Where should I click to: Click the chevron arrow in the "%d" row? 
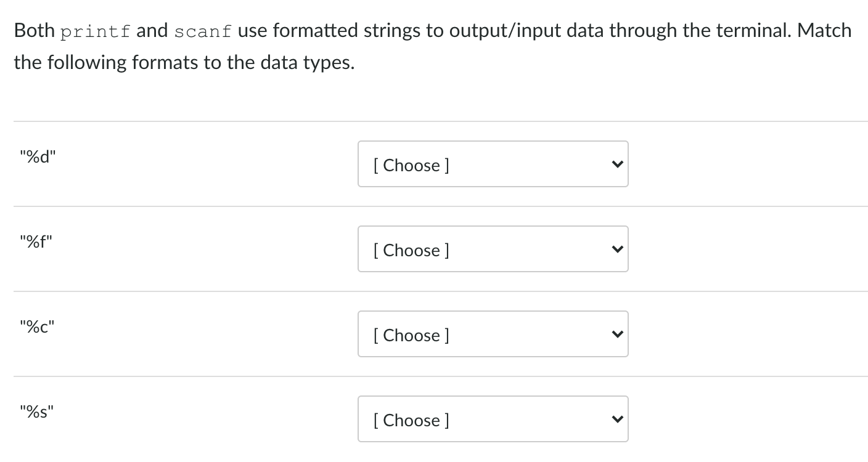(615, 164)
